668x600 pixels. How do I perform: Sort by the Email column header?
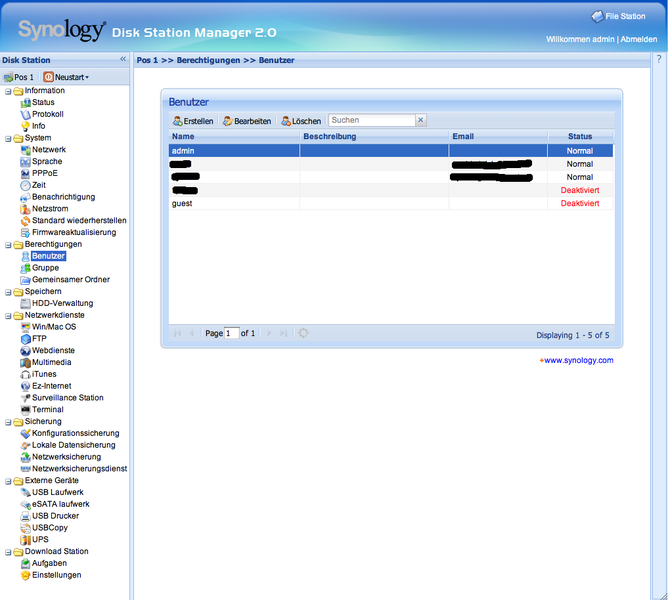[497, 136]
